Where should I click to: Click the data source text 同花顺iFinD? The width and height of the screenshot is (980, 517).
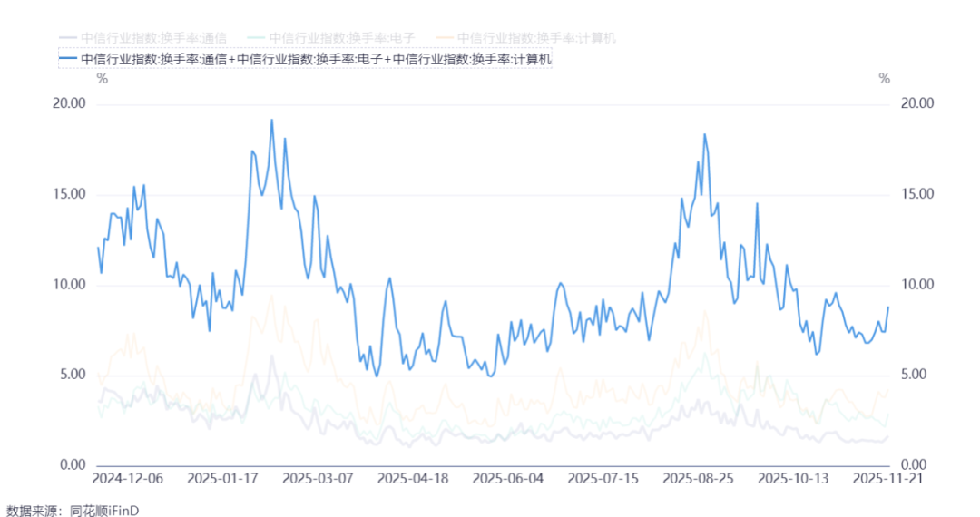click(103, 510)
